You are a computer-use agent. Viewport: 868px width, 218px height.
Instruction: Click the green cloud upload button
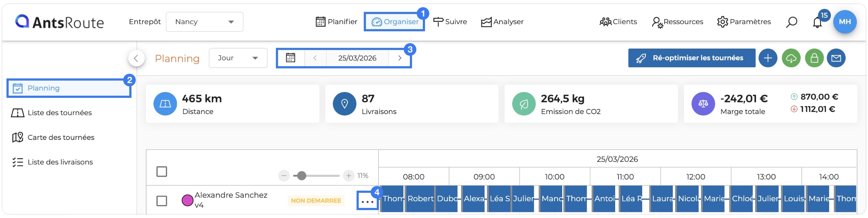click(791, 58)
